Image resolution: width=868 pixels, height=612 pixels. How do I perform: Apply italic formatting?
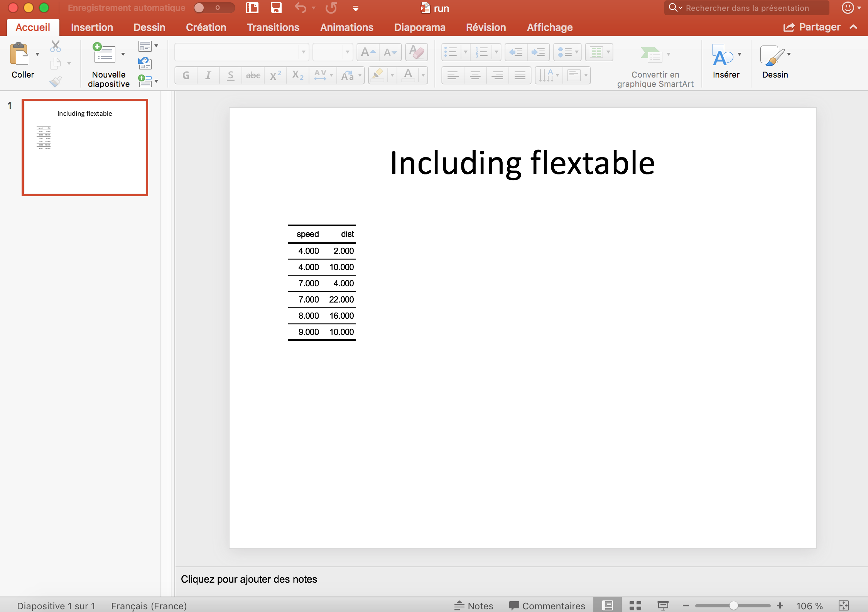208,75
